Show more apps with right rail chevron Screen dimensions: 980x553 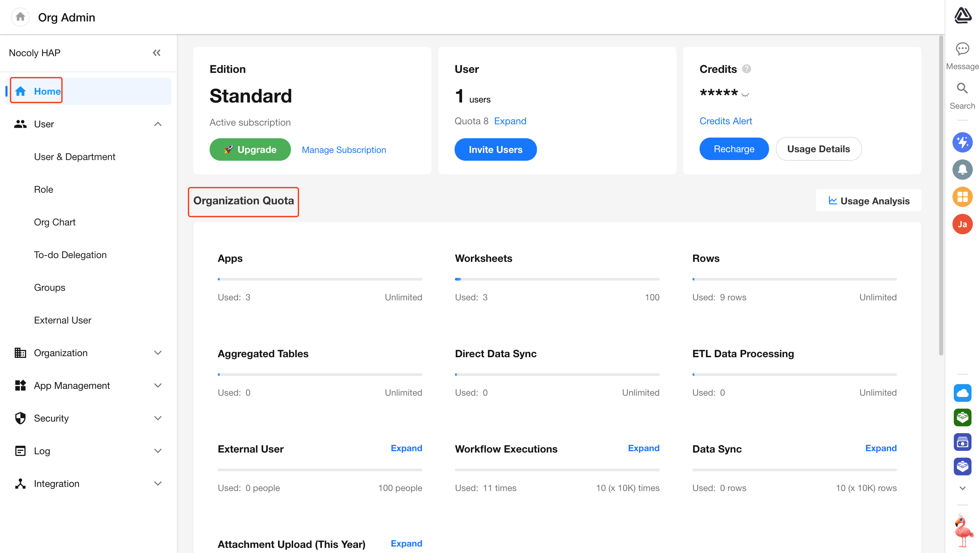[x=962, y=488]
